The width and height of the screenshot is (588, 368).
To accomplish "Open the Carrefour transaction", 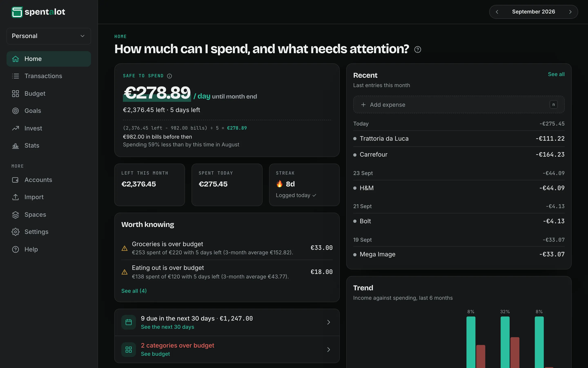I will [459, 155].
